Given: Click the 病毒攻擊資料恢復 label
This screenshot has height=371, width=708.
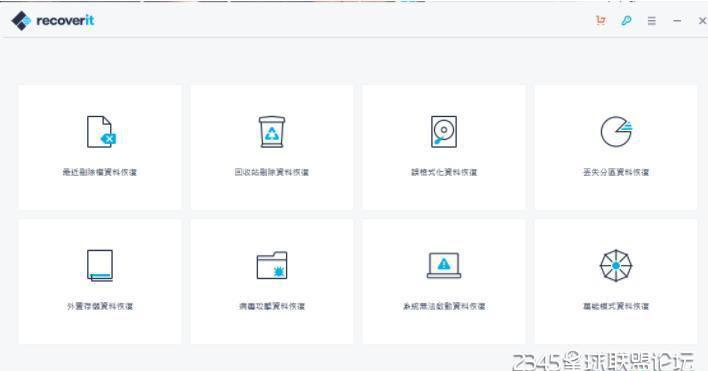Looking at the screenshot, I should click(x=272, y=306).
